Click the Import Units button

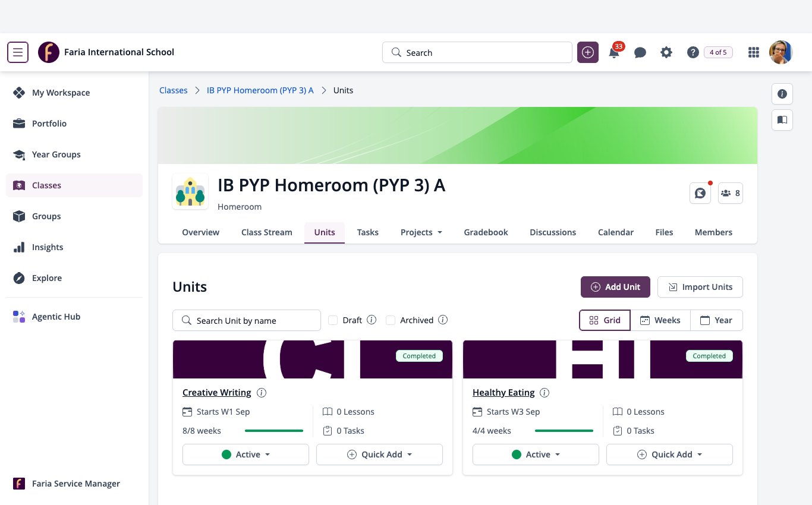[x=700, y=287]
